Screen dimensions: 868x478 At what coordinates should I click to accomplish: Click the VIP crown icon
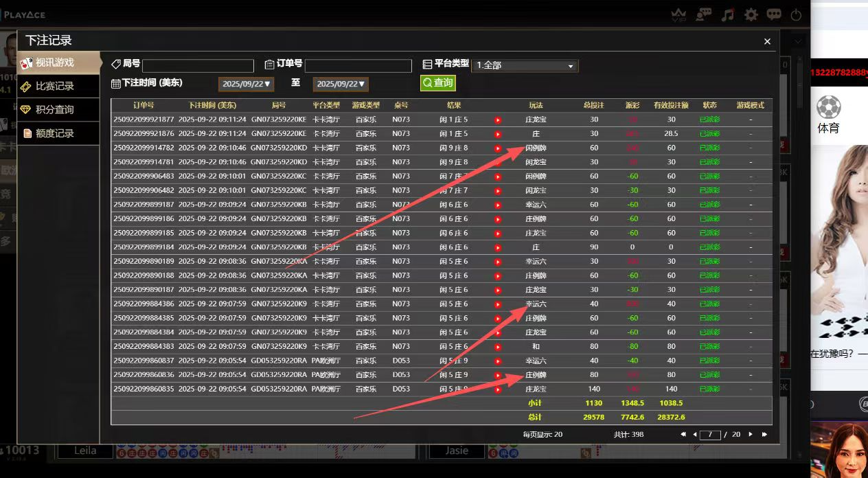[x=678, y=14]
